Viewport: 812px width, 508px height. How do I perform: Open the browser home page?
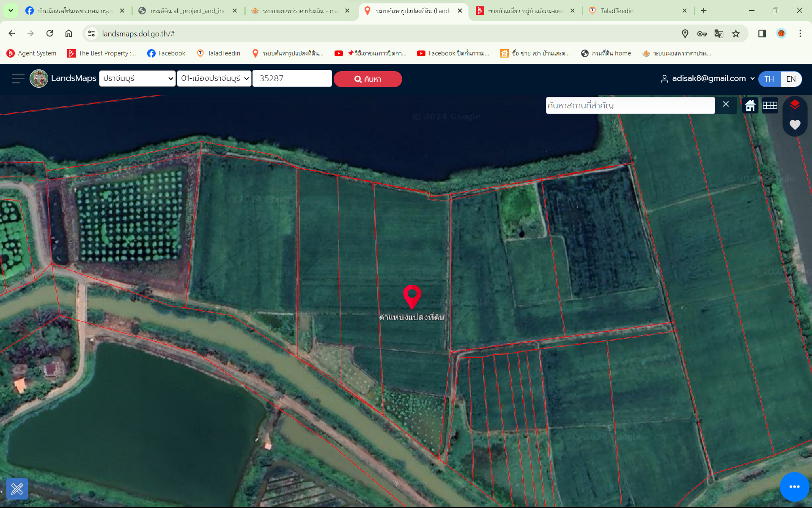point(69,33)
